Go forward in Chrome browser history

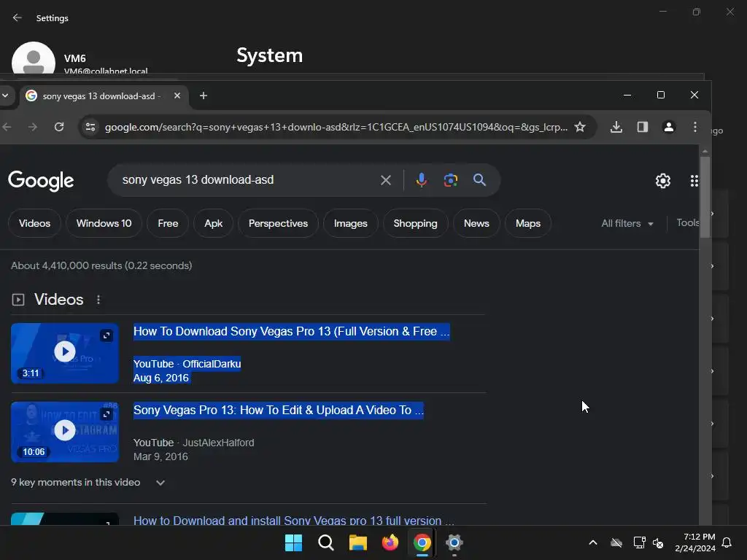[32, 127]
